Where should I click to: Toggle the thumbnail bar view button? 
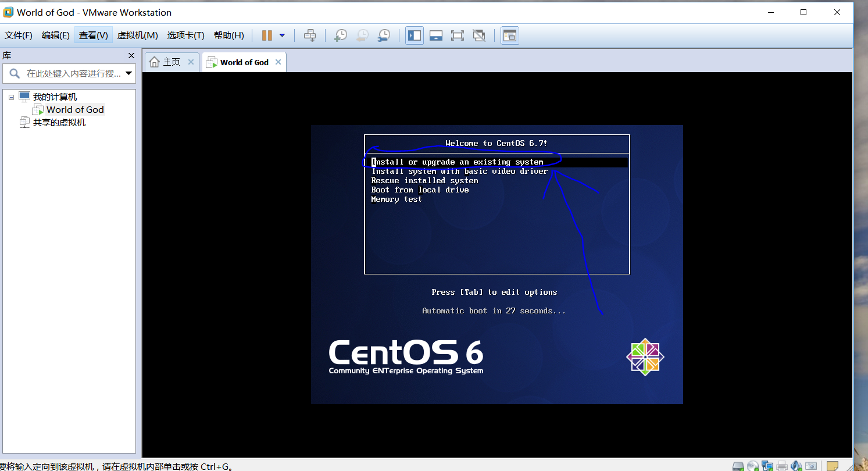point(436,35)
